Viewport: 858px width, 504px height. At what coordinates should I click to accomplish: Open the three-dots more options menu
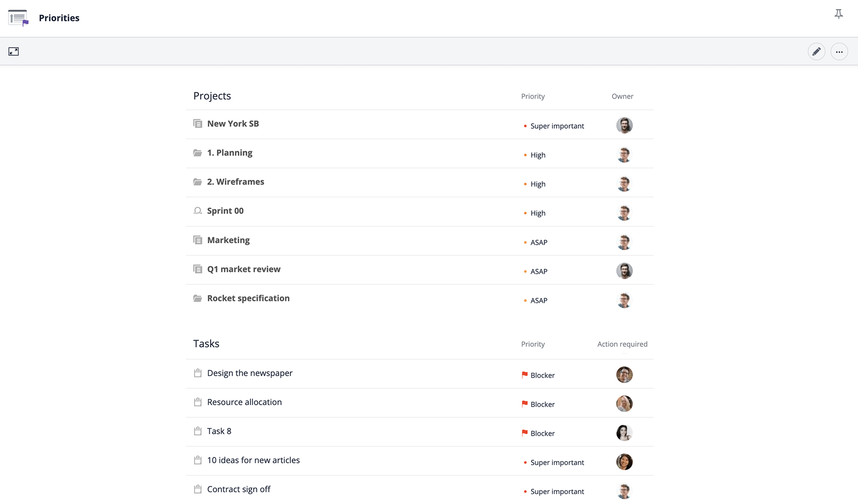839,51
